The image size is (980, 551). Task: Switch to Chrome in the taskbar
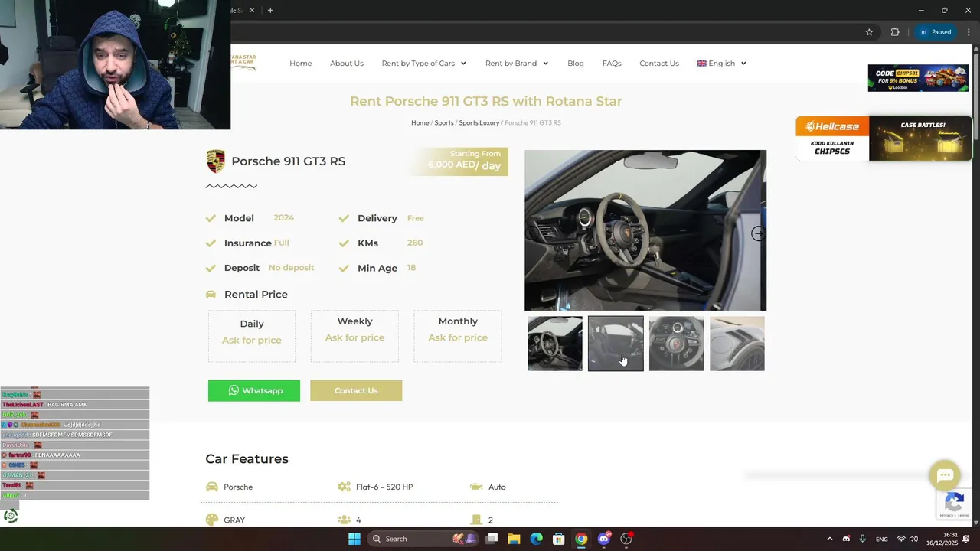(581, 539)
